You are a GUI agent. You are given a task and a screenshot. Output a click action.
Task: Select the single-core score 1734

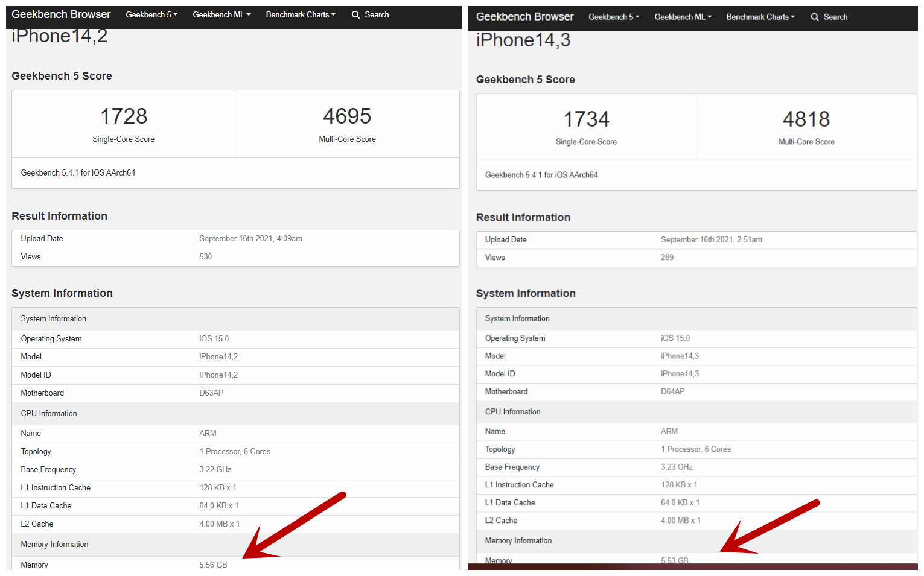click(x=586, y=119)
